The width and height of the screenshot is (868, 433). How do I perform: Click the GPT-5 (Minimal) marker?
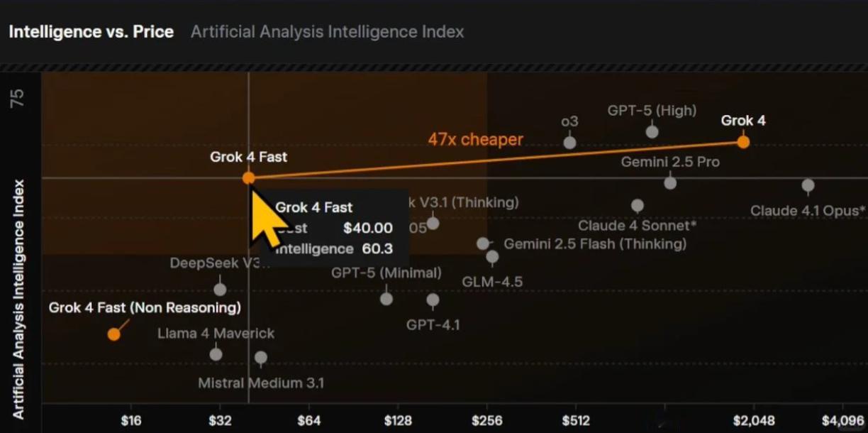click(x=386, y=299)
